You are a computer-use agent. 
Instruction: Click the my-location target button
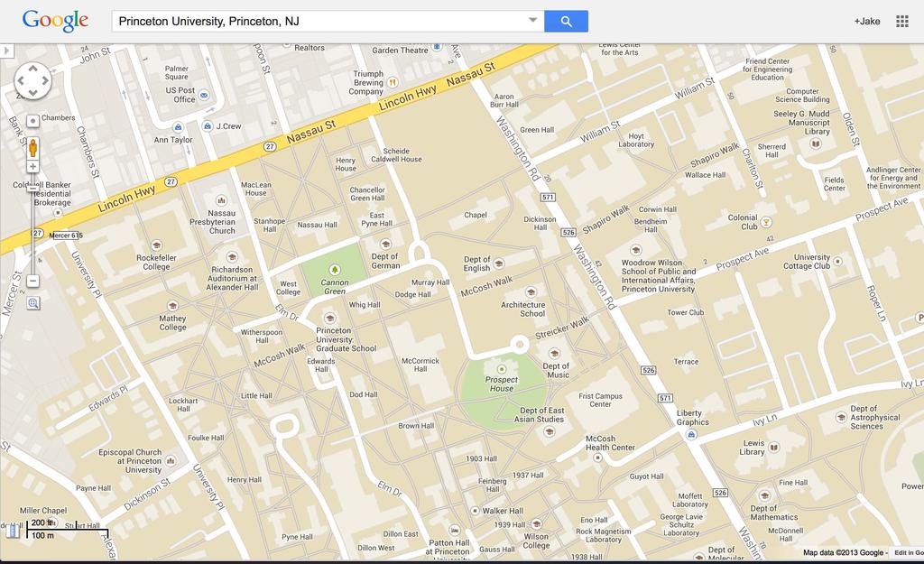[x=32, y=121]
